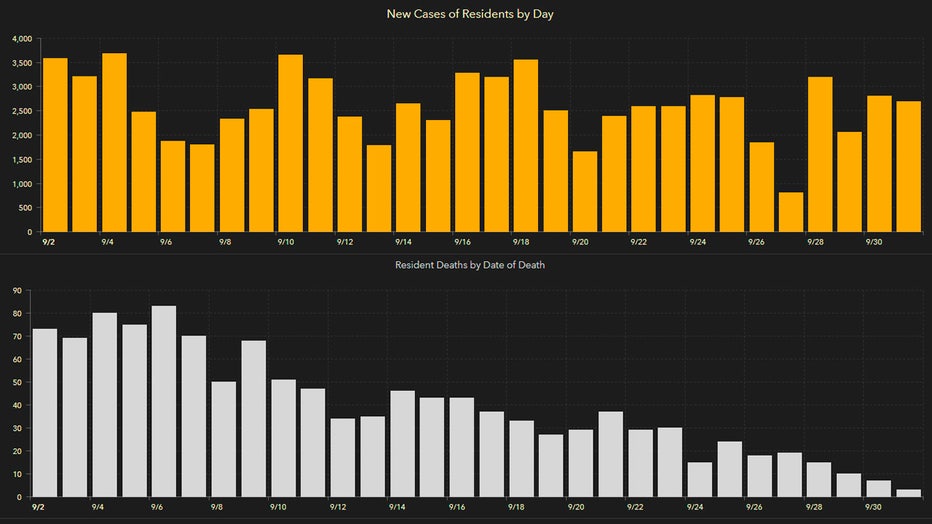Click the tallest white deaths bar on 9/6

165,401
